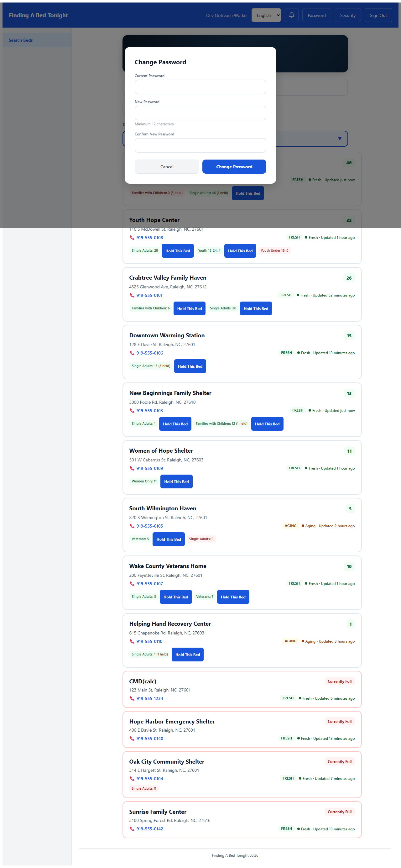Click the phone icon for New Beginnings Family Shelter
This screenshot has width=401, height=868.
132,411
